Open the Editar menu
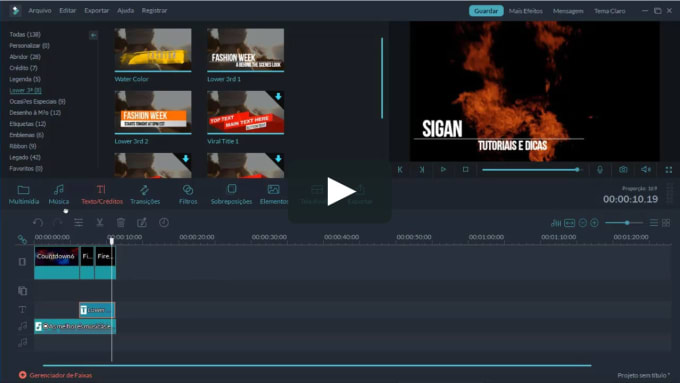 [x=68, y=10]
